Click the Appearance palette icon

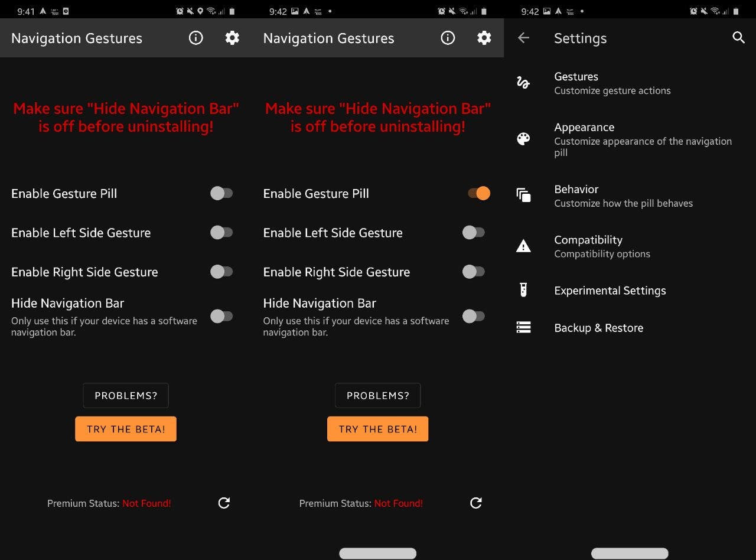click(523, 139)
